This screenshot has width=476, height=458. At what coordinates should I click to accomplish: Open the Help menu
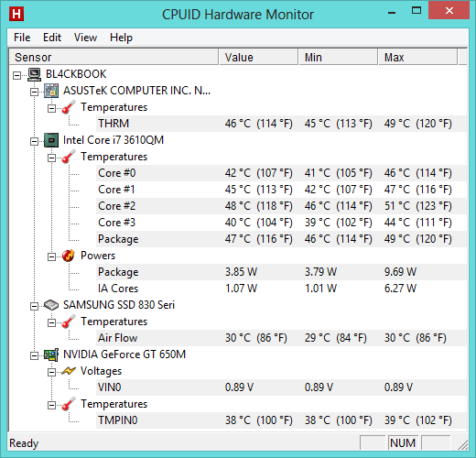click(x=121, y=38)
